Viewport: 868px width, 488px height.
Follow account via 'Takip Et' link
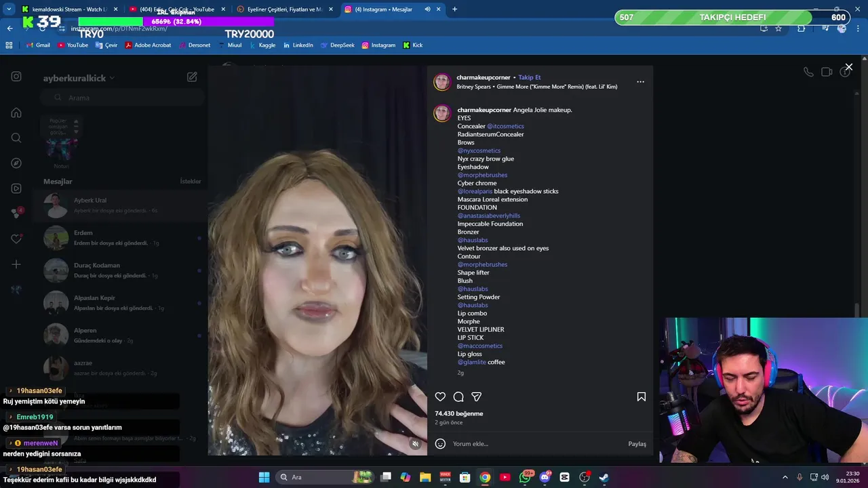coord(530,77)
